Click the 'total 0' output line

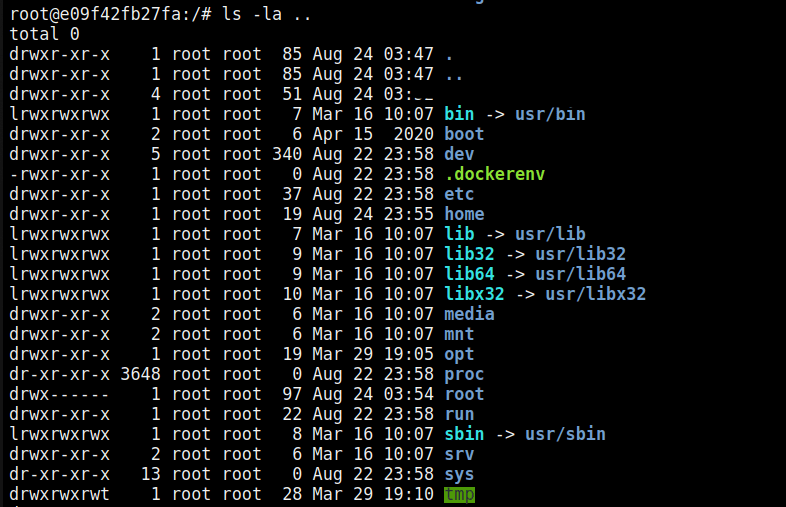click(44, 34)
